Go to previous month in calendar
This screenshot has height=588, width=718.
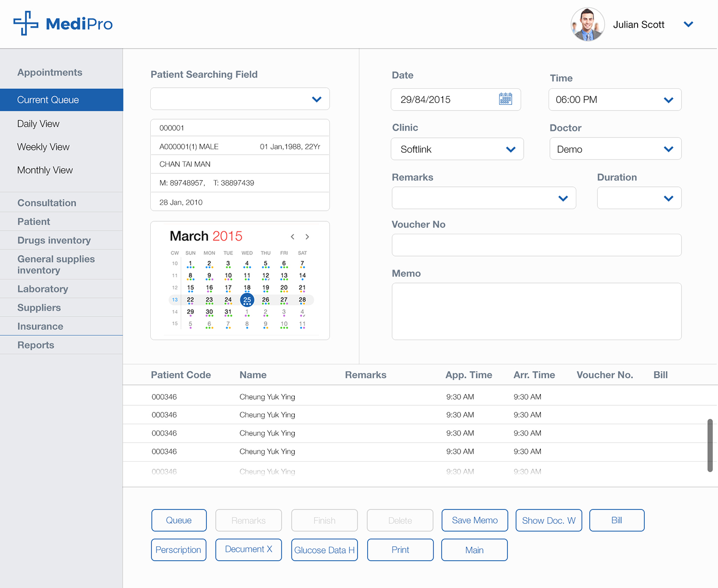(x=292, y=237)
